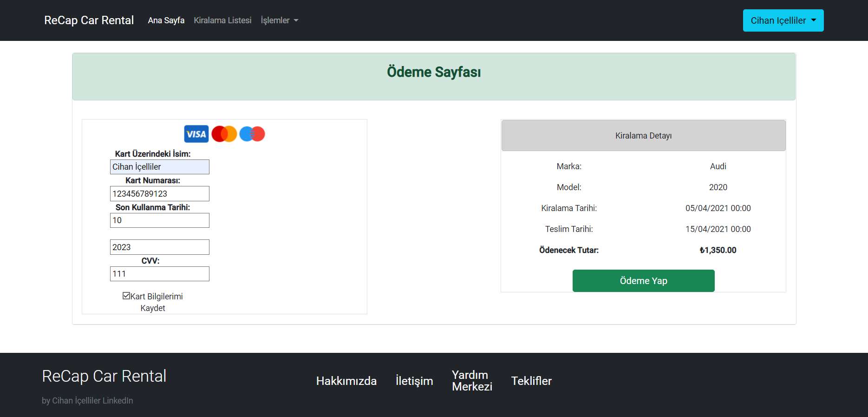Click the Kiralama Tarihi: label

click(569, 208)
